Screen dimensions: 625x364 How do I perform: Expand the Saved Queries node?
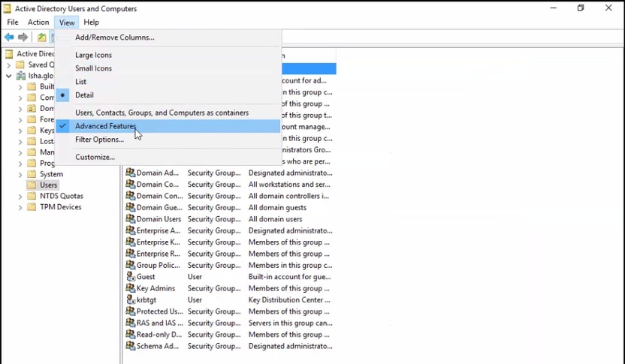coord(9,65)
